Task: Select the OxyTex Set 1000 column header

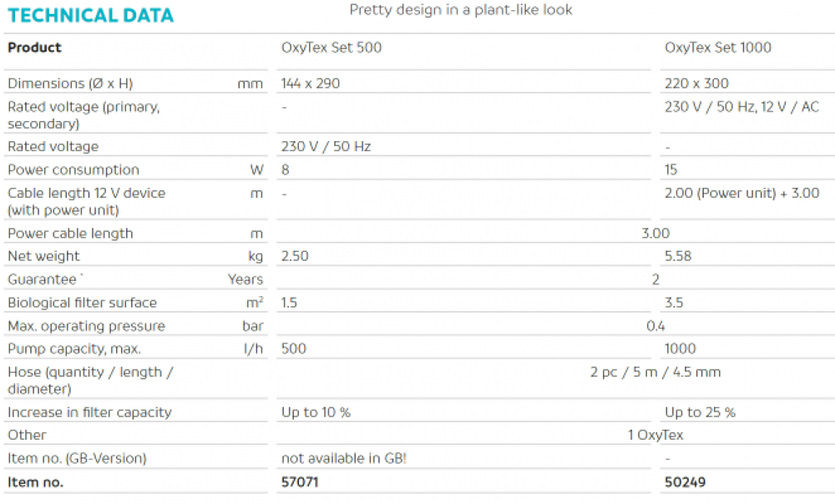Action: [x=717, y=48]
